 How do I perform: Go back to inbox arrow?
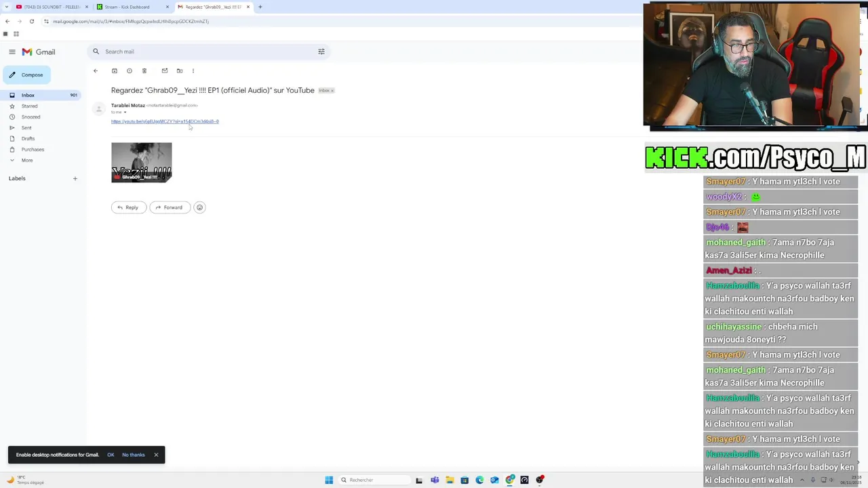tap(96, 70)
